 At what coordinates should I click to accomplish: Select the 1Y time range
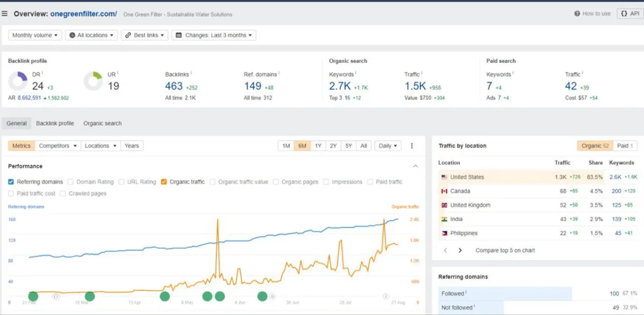(318, 146)
